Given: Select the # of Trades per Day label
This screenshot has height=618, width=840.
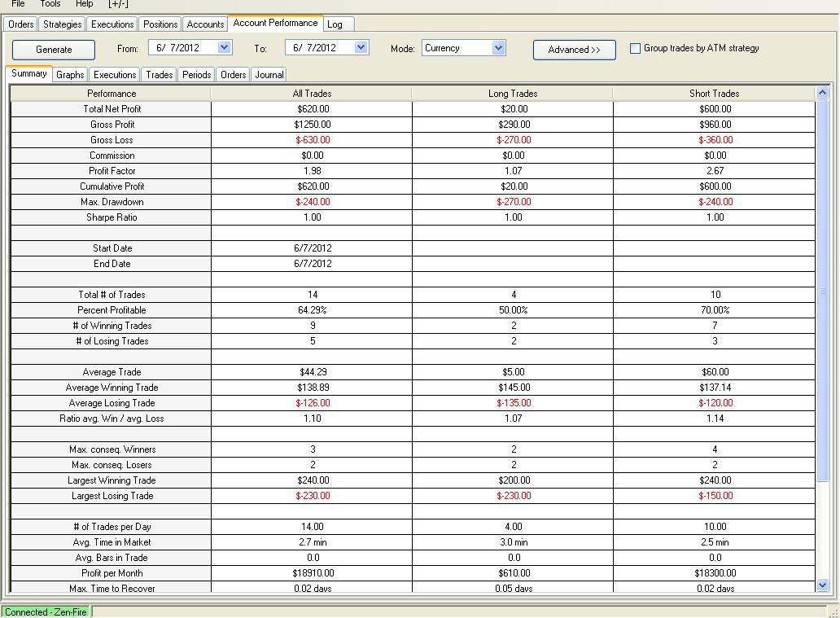Looking at the screenshot, I should 112,527.
